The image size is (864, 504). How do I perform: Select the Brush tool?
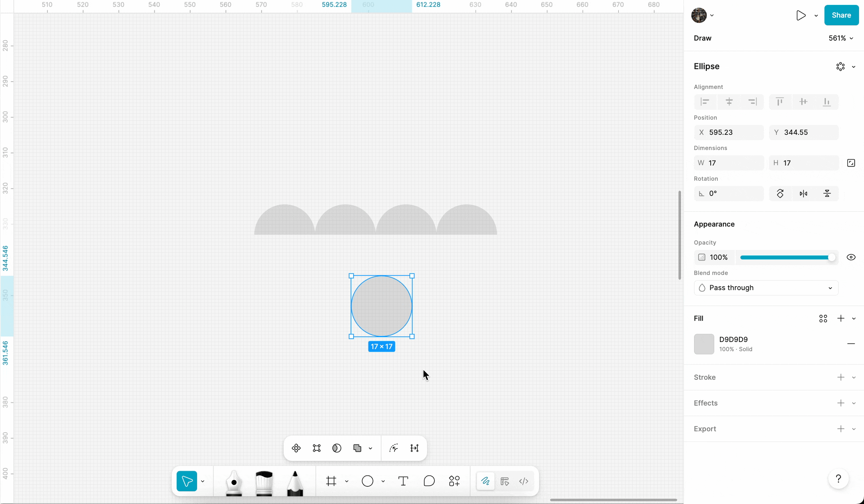pyautogui.click(x=264, y=482)
